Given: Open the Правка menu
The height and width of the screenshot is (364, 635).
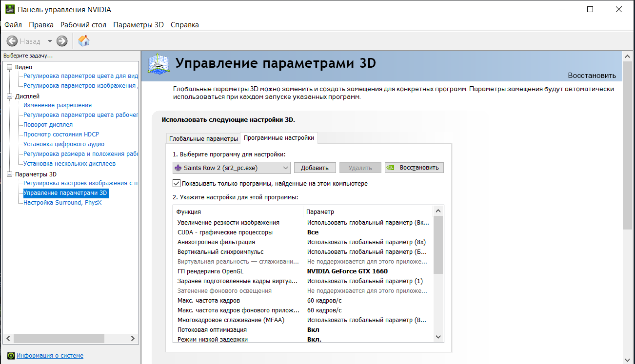Looking at the screenshot, I should point(41,25).
